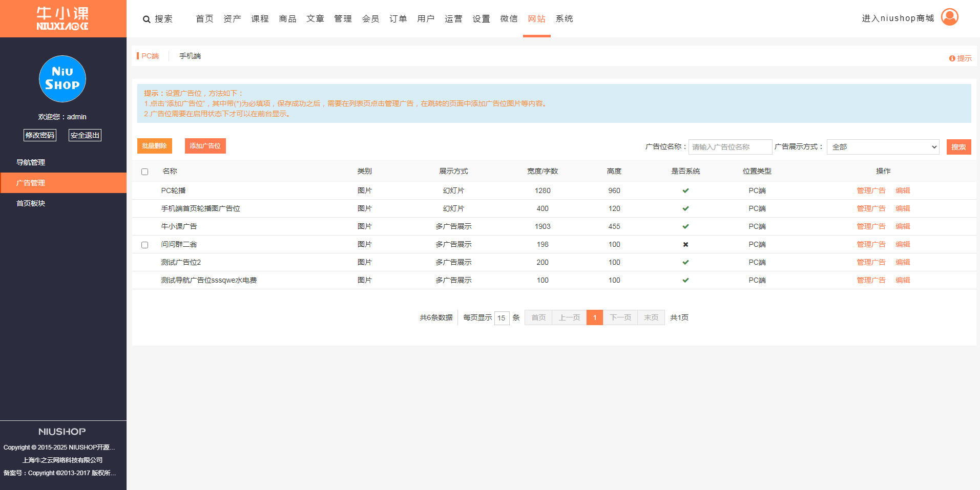The height and width of the screenshot is (490, 980).
Task: Open the 商品 top menu item
Action: click(x=287, y=19)
